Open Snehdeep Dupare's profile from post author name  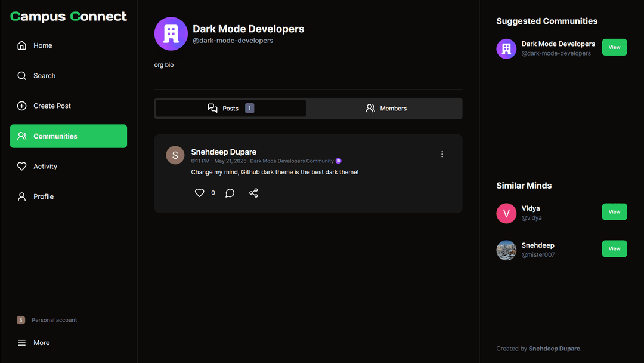tap(224, 152)
